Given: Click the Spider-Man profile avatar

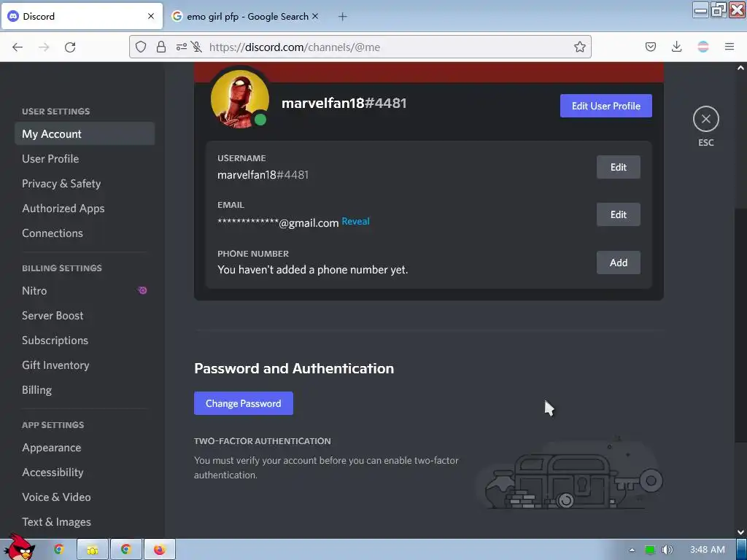Looking at the screenshot, I should (239, 99).
